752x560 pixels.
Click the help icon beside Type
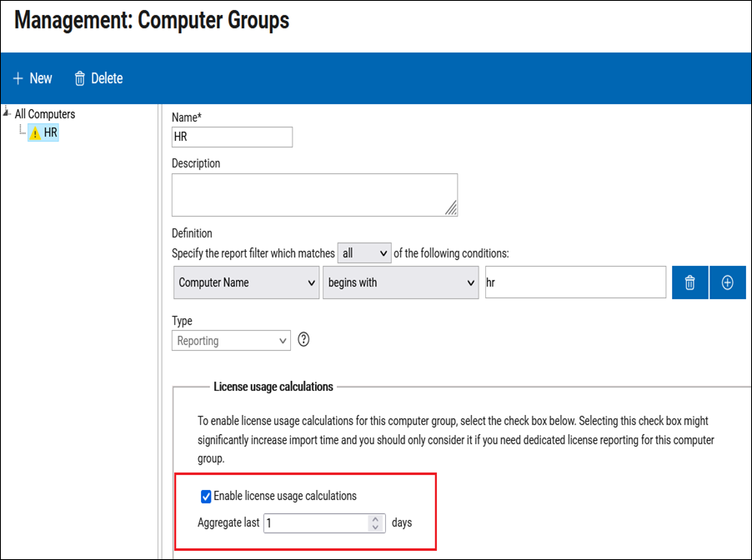click(303, 339)
